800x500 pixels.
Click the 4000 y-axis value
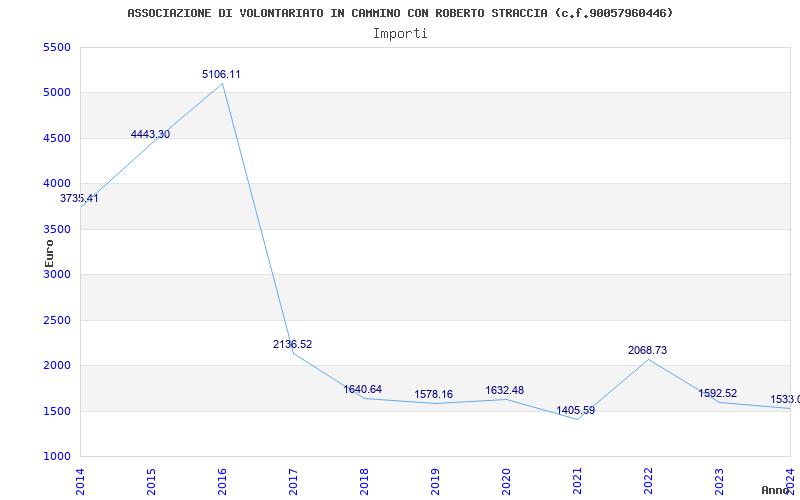click(x=57, y=184)
